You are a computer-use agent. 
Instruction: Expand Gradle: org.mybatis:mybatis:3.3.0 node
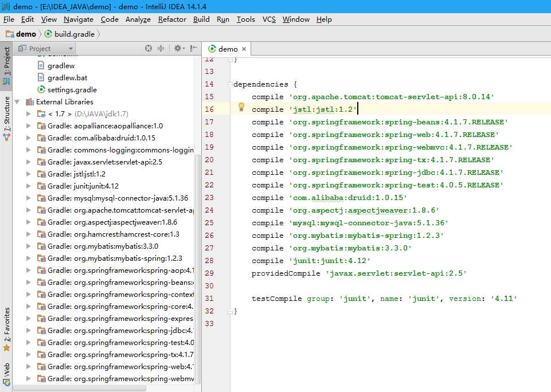pos(29,246)
